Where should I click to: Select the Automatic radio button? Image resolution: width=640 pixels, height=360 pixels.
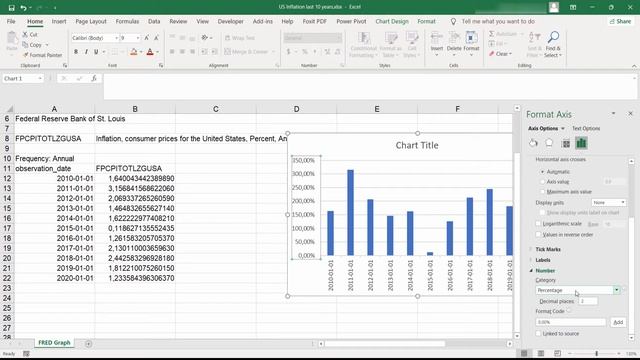(542, 172)
